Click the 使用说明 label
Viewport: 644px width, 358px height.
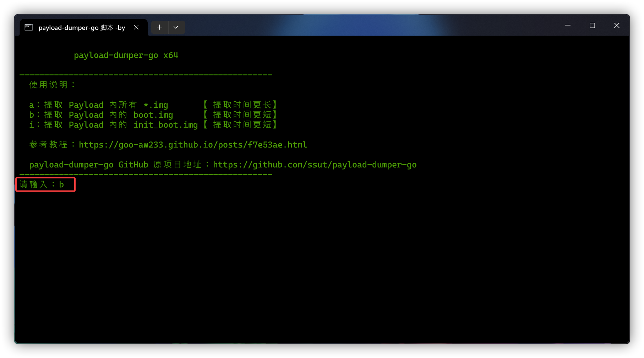click(x=52, y=85)
